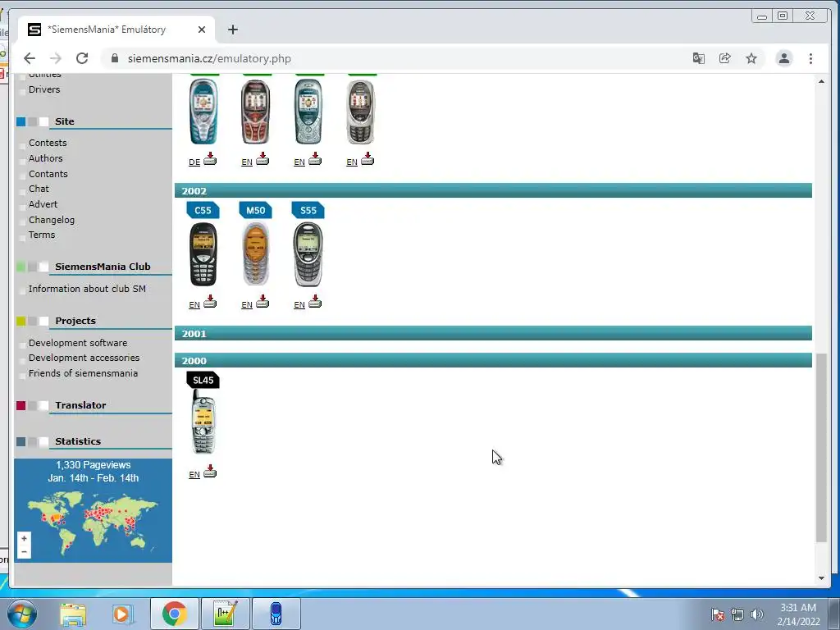Open File Explorer from the taskbar
Screen dimensions: 840x630
(x=73, y=614)
